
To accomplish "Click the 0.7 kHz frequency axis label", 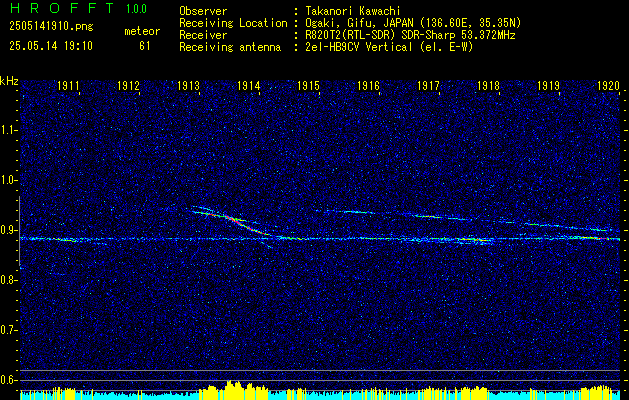I will point(8,330).
